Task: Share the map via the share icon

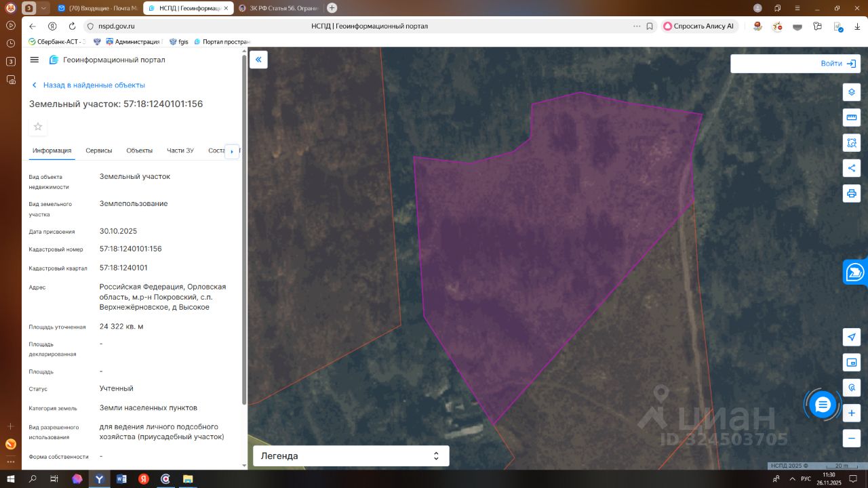Action: click(852, 168)
